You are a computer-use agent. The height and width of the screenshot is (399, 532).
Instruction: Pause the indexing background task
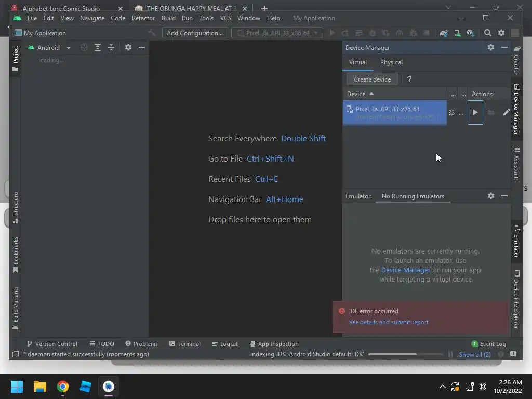coord(450,354)
